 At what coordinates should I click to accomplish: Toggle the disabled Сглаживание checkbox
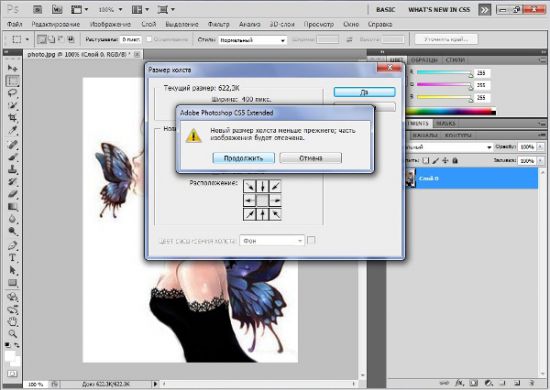149,39
